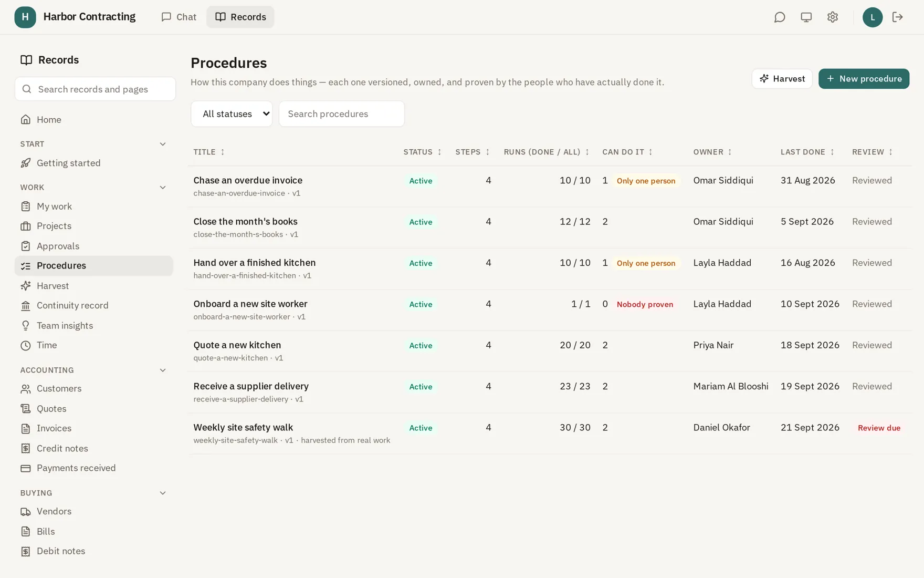Click the Home icon in sidebar

pyautogui.click(x=26, y=119)
